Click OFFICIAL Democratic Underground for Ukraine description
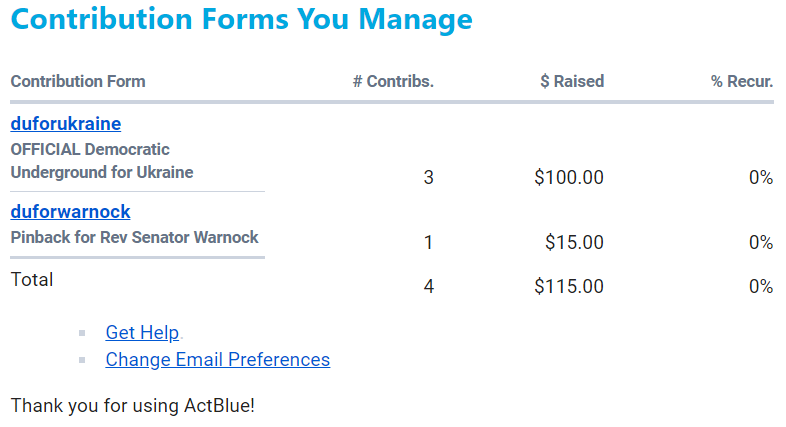Screen dimensions: 786x427 (101, 160)
